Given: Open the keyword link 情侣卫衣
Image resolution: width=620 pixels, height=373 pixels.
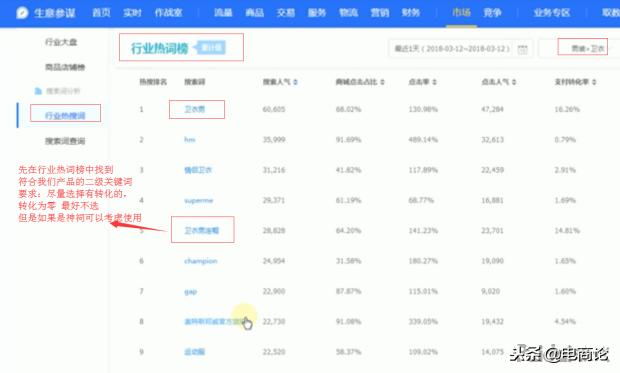Looking at the screenshot, I should click(198, 170).
